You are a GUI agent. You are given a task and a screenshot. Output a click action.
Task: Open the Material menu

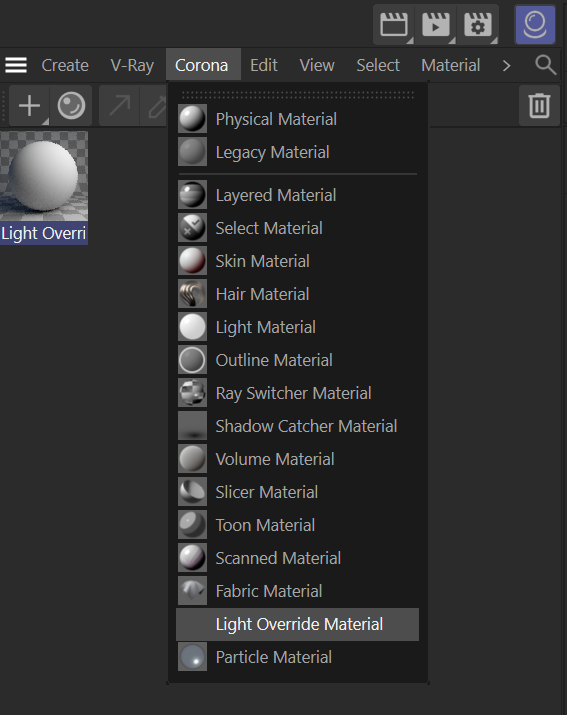point(451,65)
